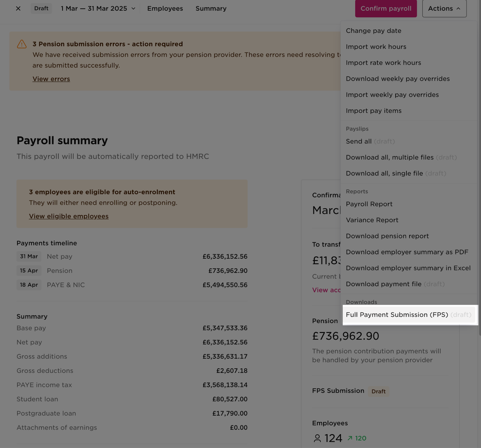Select Download weekly pay overrides
Image resolution: width=481 pixels, height=448 pixels.
coord(398,79)
